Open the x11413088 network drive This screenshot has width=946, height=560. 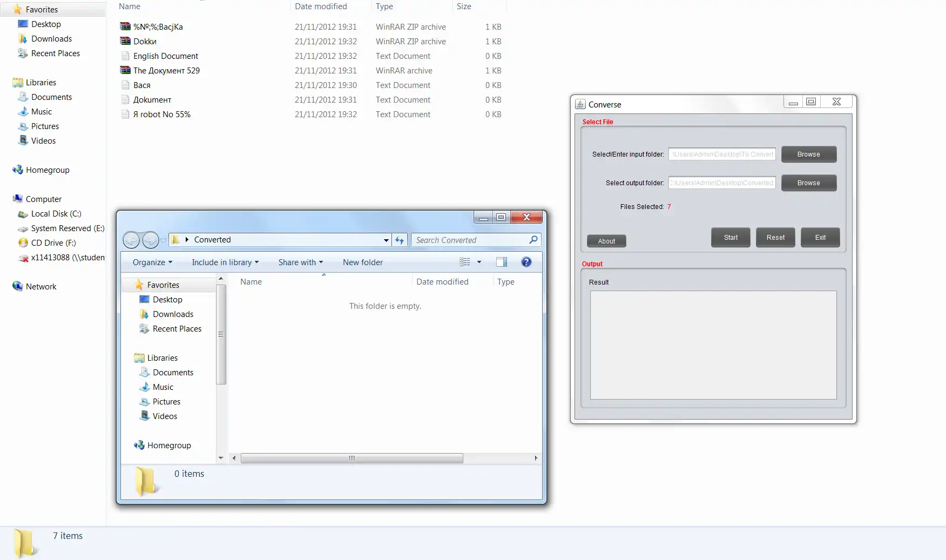67,258
